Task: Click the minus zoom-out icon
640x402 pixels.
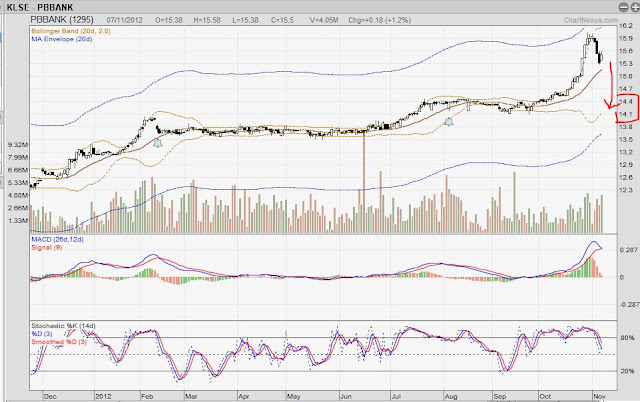Action: point(623,7)
